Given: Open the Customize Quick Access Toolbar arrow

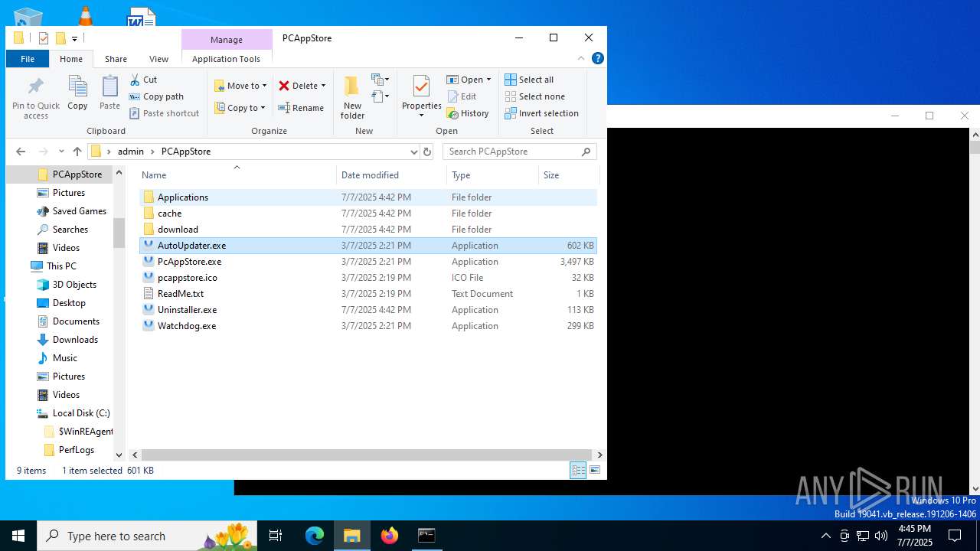Looking at the screenshot, I should [74, 38].
